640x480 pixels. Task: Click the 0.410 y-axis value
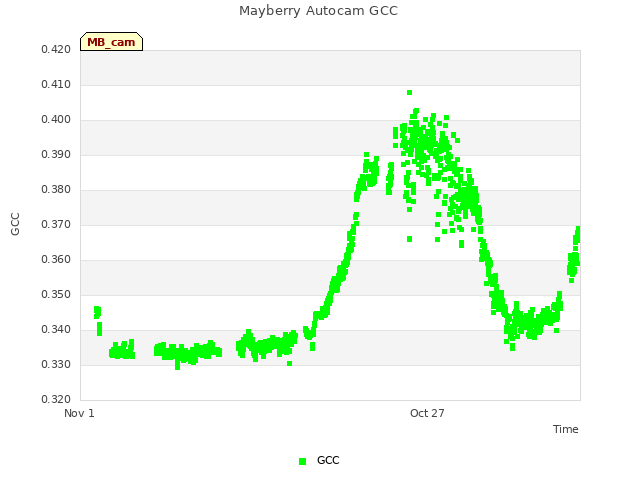pyautogui.click(x=56, y=84)
